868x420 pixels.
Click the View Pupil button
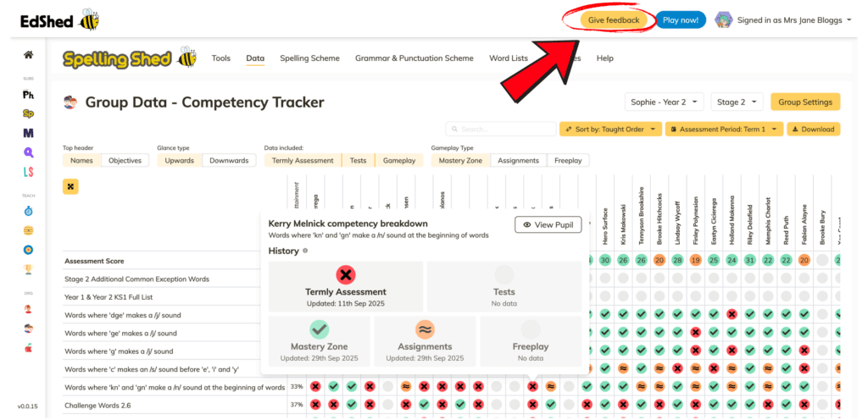pyautogui.click(x=548, y=224)
